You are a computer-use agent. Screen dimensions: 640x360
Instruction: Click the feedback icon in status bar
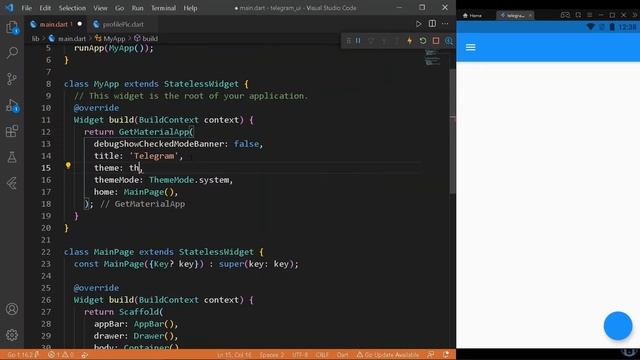coord(431,355)
